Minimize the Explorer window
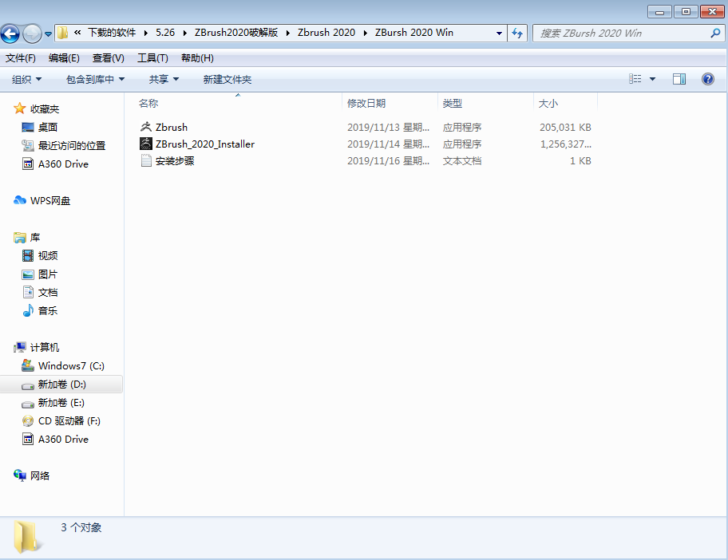 coord(659,12)
